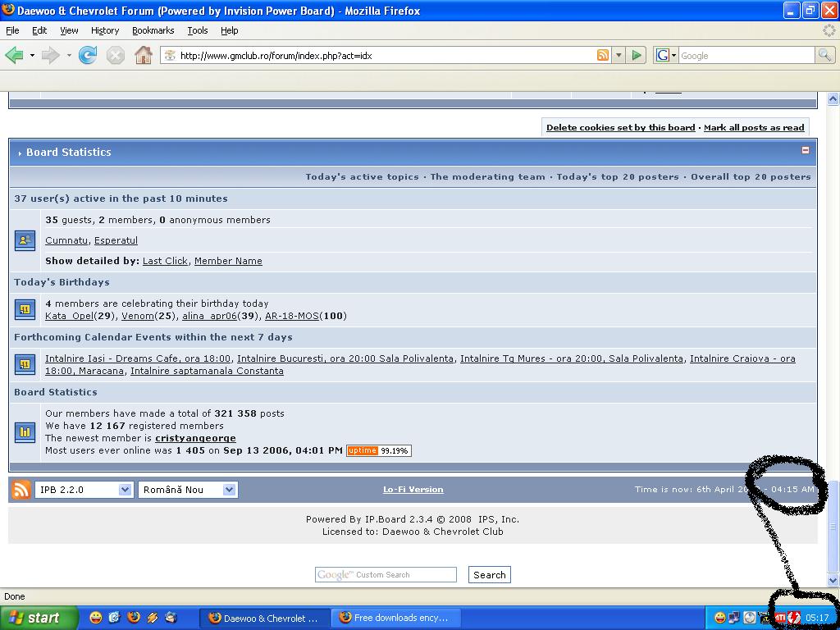Click the bar chart statistics icon

25,431
